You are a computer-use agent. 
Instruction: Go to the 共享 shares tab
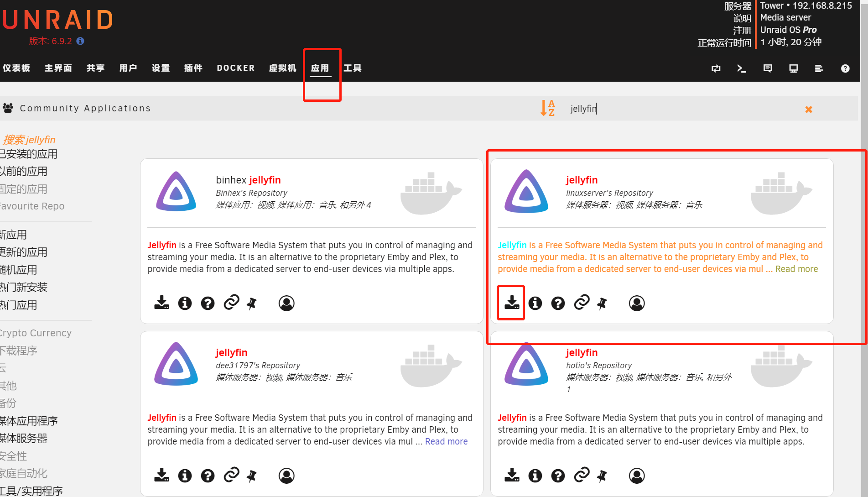(x=96, y=68)
